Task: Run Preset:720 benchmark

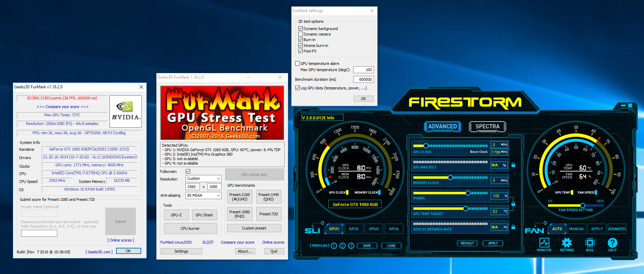Action: [269, 214]
